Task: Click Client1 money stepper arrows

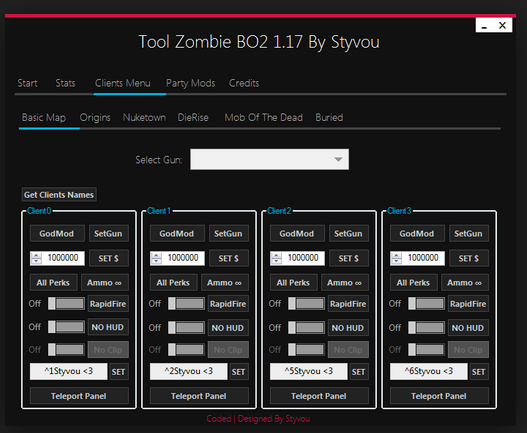Action: click(156, 258)
